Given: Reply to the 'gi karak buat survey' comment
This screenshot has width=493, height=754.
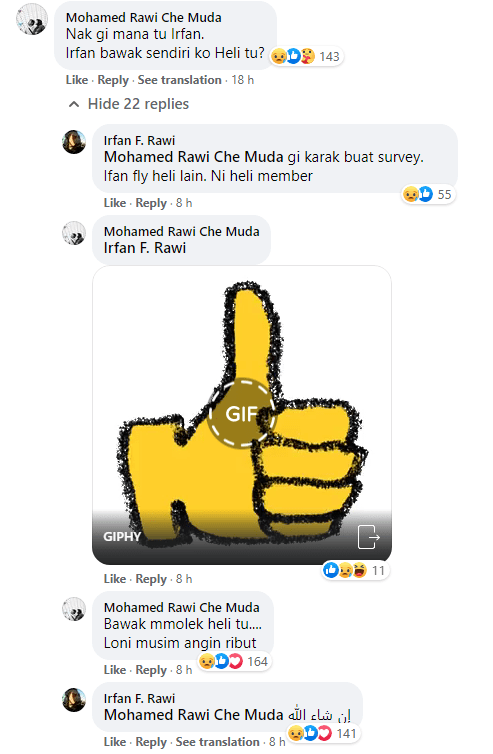Looking at the screenshot, I should pyautogui.click(x=151, y=203).
